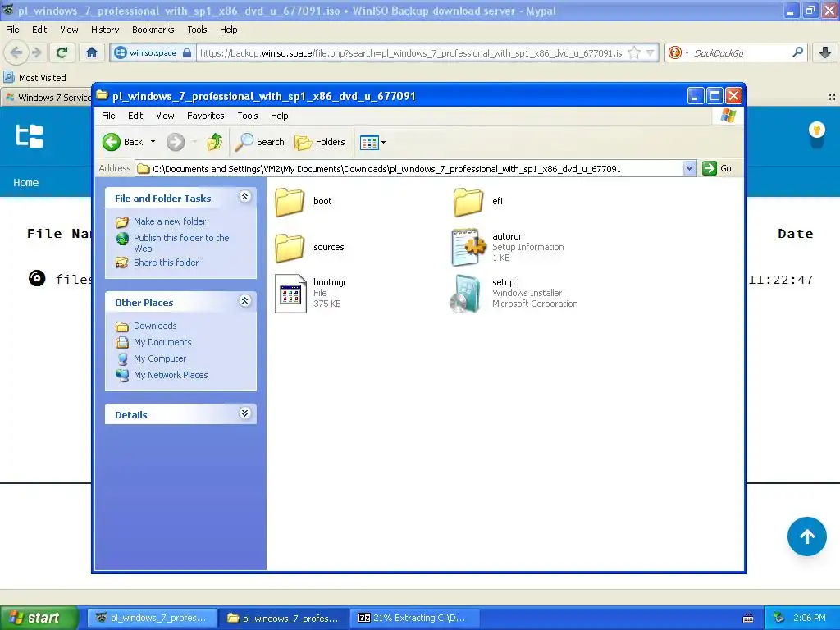Go to Downloads in Other Places
The height and width of the screenshot is (630, 840).
point(155,326)
